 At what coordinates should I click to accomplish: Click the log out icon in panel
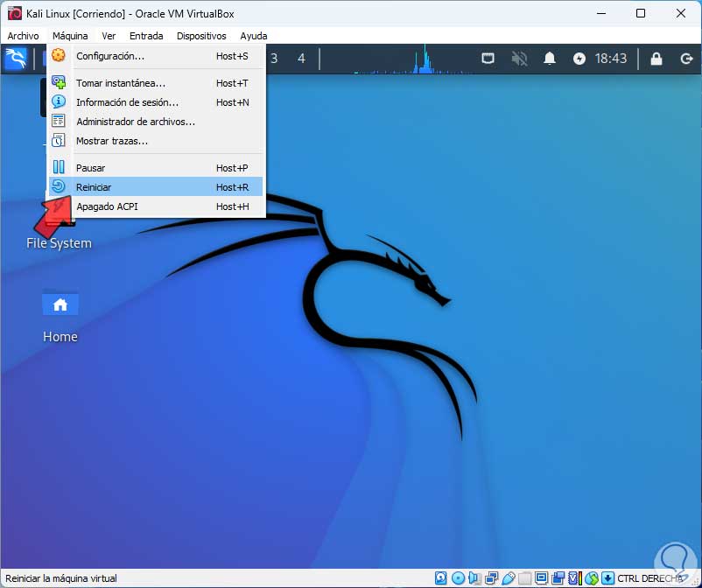click(x=686, y=59)
